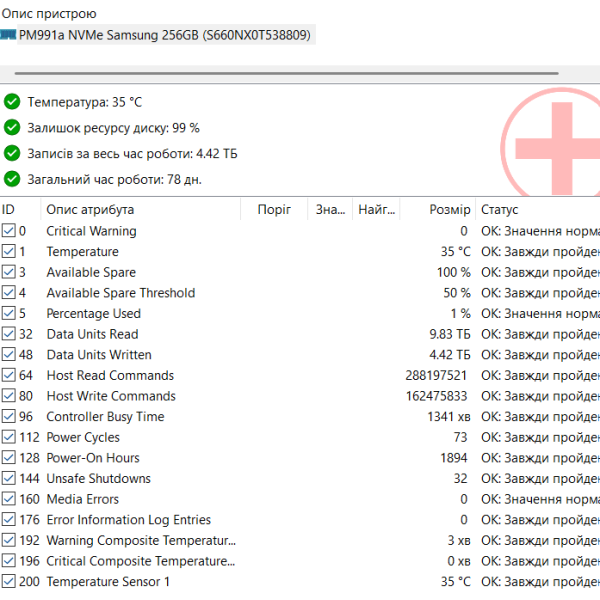This screenshot has width=600, height=600.
Task: Select the Percentage Used attribute name
Action: click(94, 314)
